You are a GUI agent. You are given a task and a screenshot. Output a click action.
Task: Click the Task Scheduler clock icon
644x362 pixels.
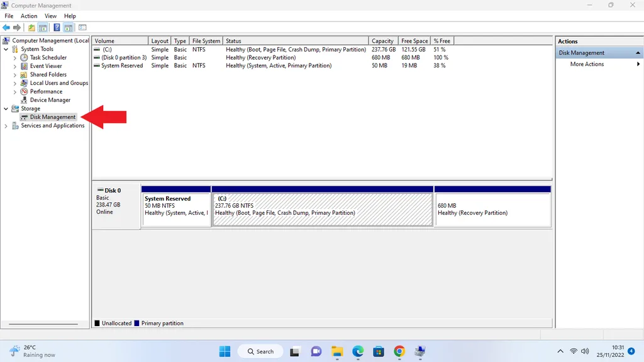pyautogui.click(x=25, y=57)
